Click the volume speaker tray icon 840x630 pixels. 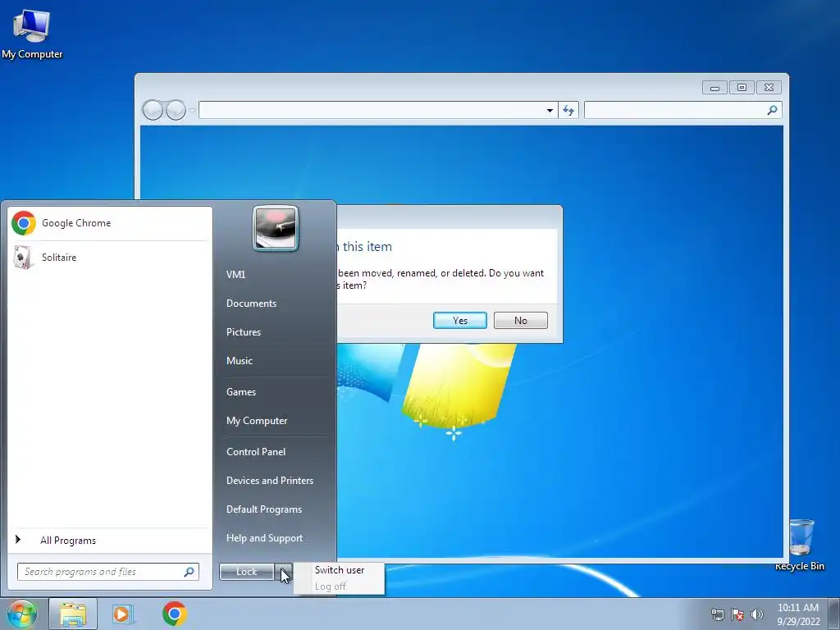click(757, 614)
